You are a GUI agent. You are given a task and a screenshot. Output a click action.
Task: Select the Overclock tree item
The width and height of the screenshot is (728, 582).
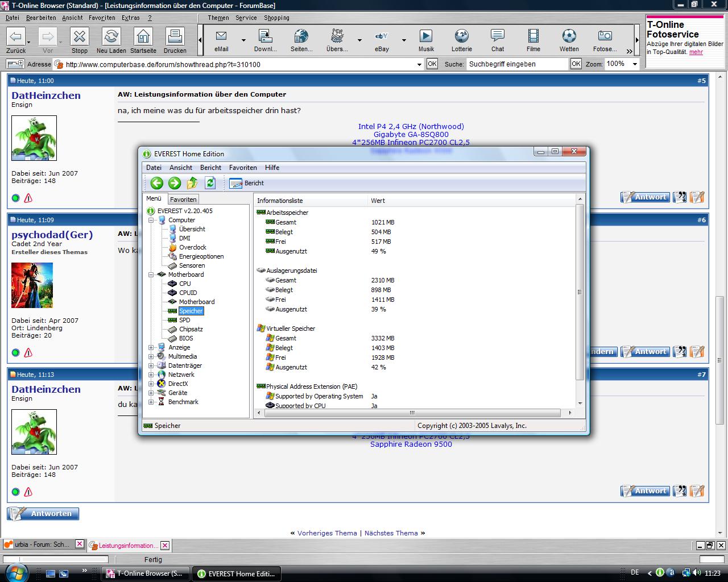192,247
